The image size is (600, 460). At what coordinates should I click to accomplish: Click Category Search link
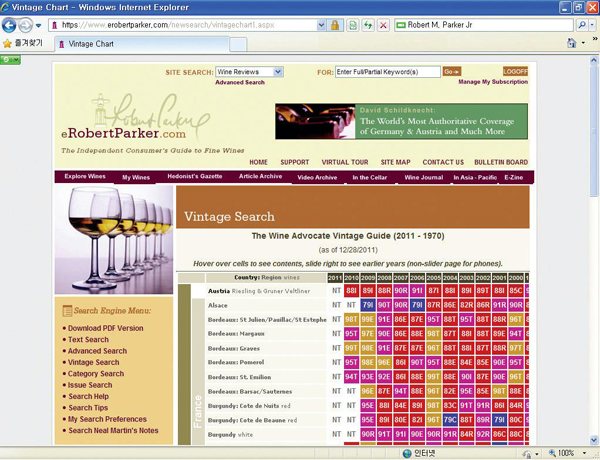(x=96, y=374)
